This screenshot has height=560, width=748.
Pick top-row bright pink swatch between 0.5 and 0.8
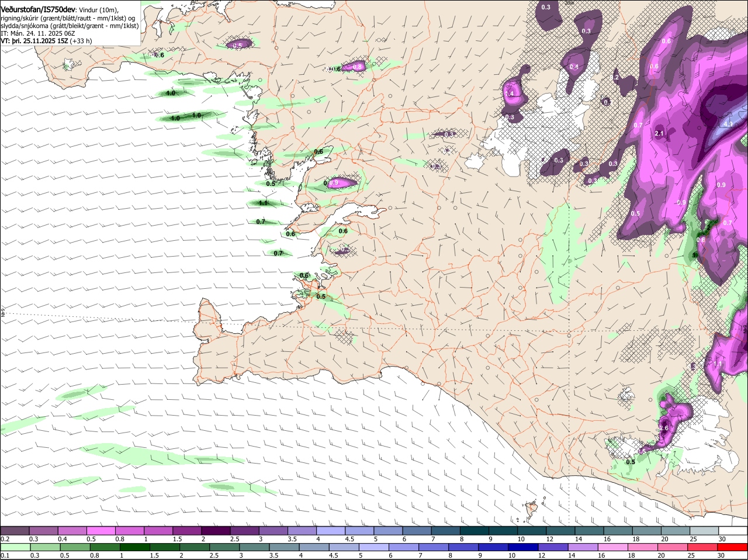pos(101,531)
